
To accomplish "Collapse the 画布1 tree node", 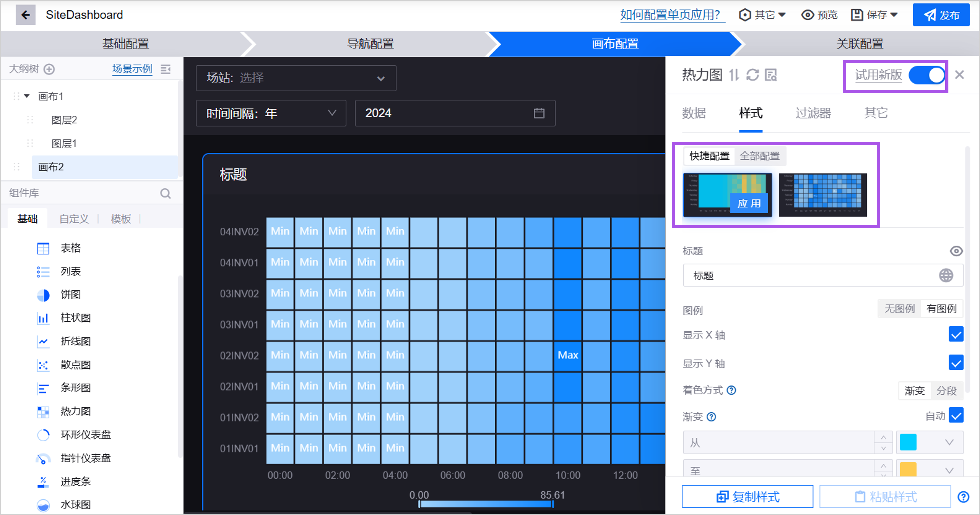I will click(27, 96).
